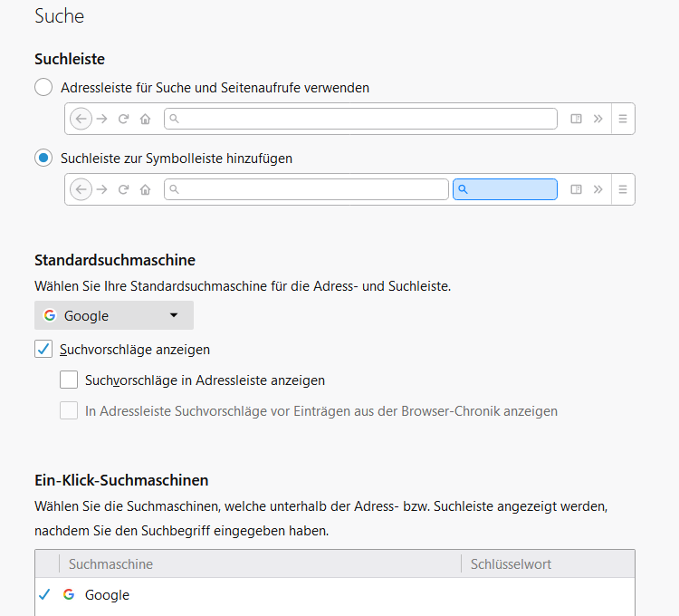
Task: Click the reload icon in the second toolbar preview
Action: coord(124,189)
